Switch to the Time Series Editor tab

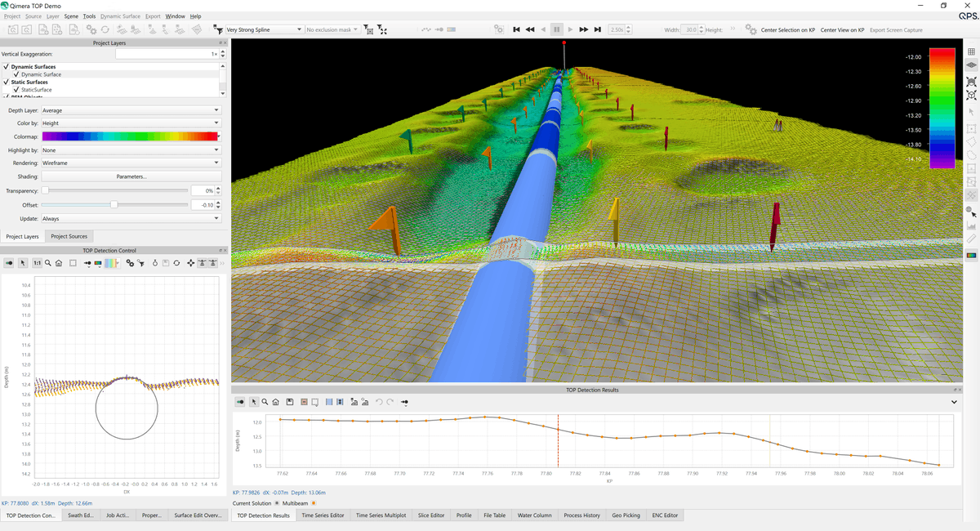click(323, 515)
